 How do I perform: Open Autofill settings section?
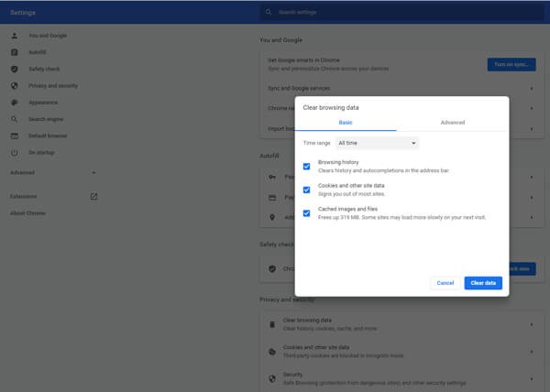tap(38, 52)
